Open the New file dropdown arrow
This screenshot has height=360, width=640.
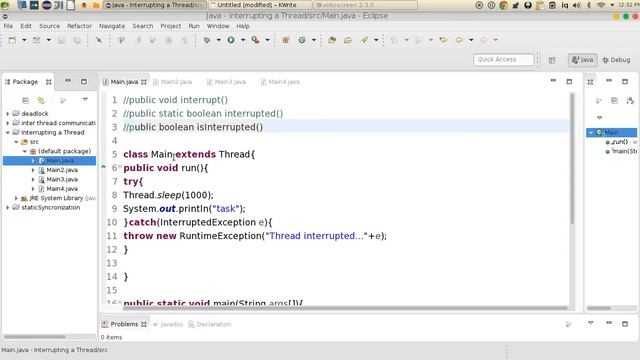pos(24,40)
